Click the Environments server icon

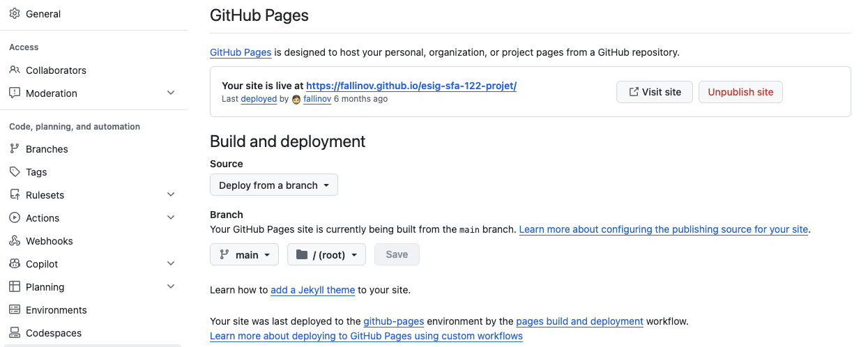[15, 310]
